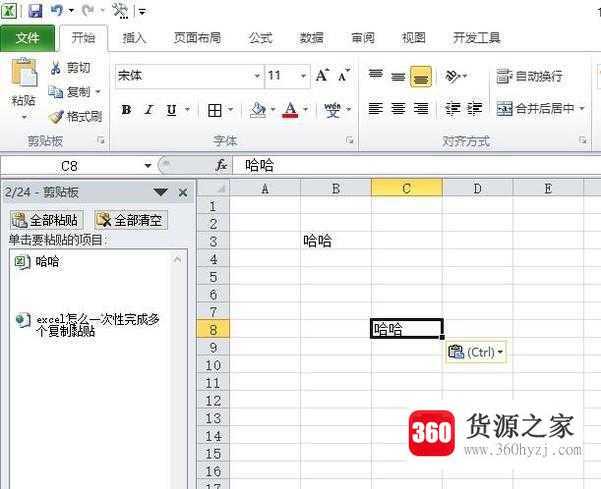Click the decrease indent icon
This screenshot has height=489, width=601.
tap(452, 109)
